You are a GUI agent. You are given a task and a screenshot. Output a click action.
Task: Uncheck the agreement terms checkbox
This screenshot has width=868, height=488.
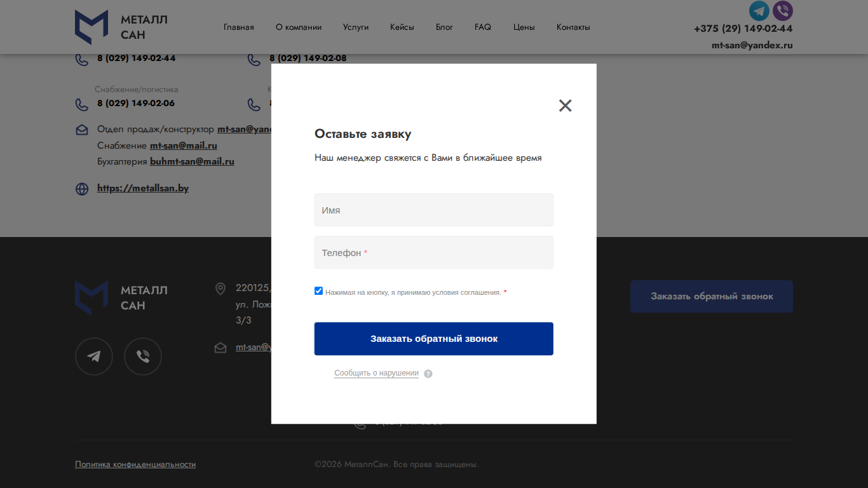pos(319,291)
